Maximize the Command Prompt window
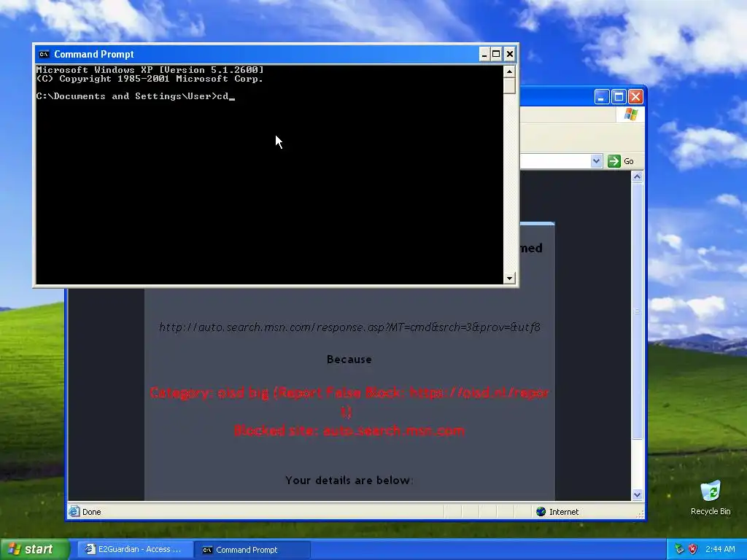Image resolution: width=747 pixels, height=560 pixels. pos(496,54)
